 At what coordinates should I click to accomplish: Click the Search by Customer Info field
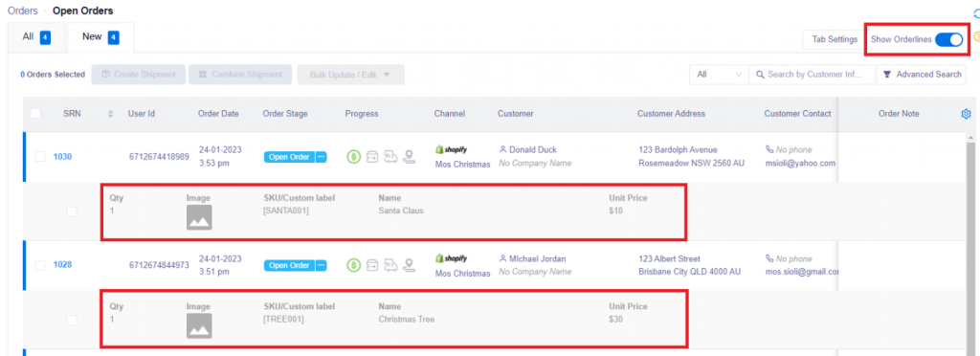pos(812,75)
